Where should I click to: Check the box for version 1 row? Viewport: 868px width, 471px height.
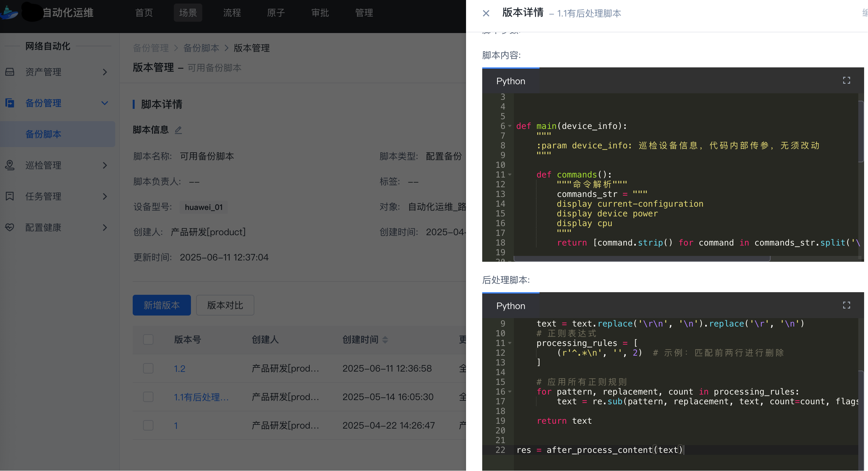[148, 425]
